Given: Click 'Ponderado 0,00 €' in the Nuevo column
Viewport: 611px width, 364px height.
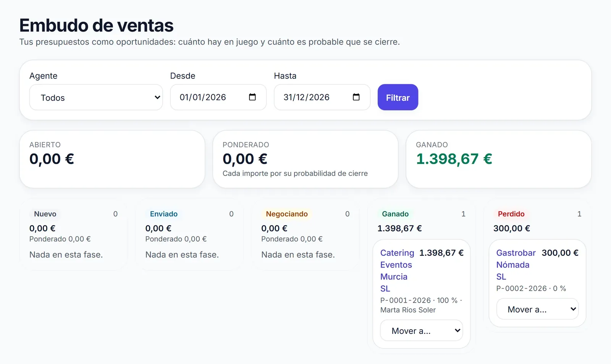Looking at the screenshot, I should coord(60,239).
